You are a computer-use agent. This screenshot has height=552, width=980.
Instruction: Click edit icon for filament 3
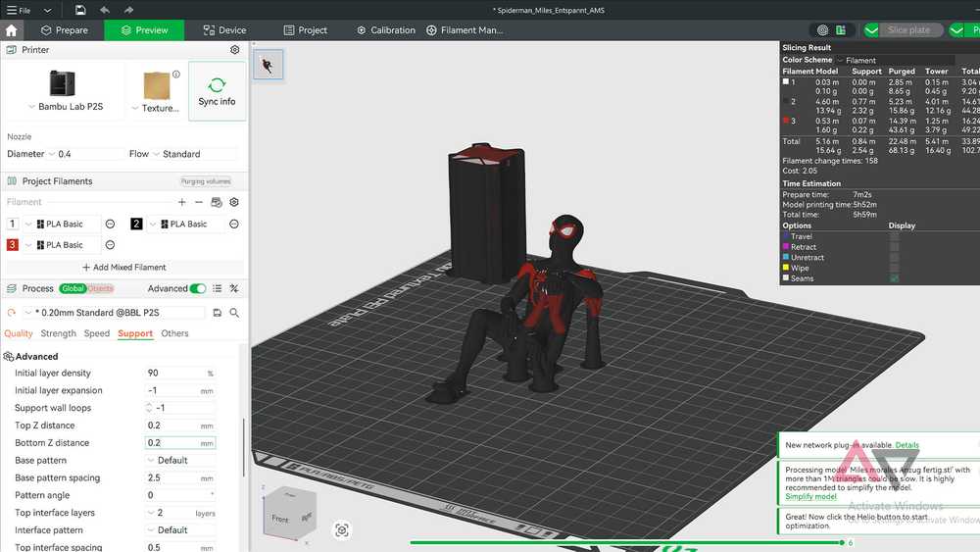[x=110, y=245]
